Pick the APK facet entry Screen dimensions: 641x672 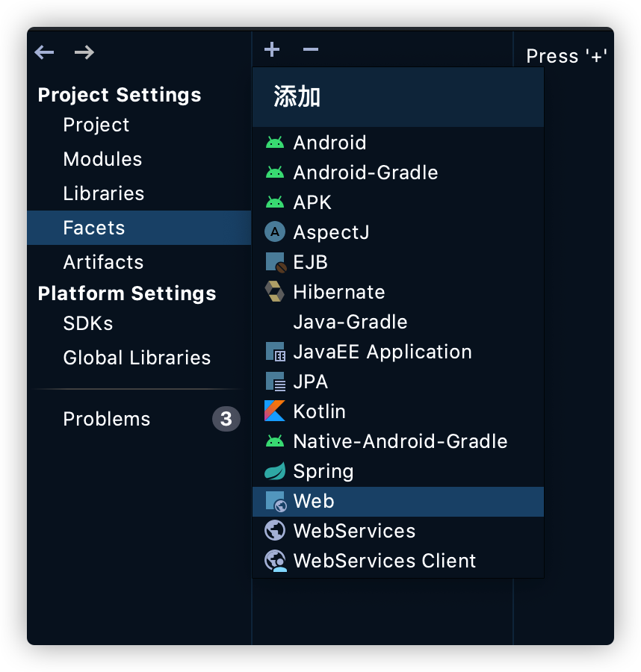tap(312, 202)
